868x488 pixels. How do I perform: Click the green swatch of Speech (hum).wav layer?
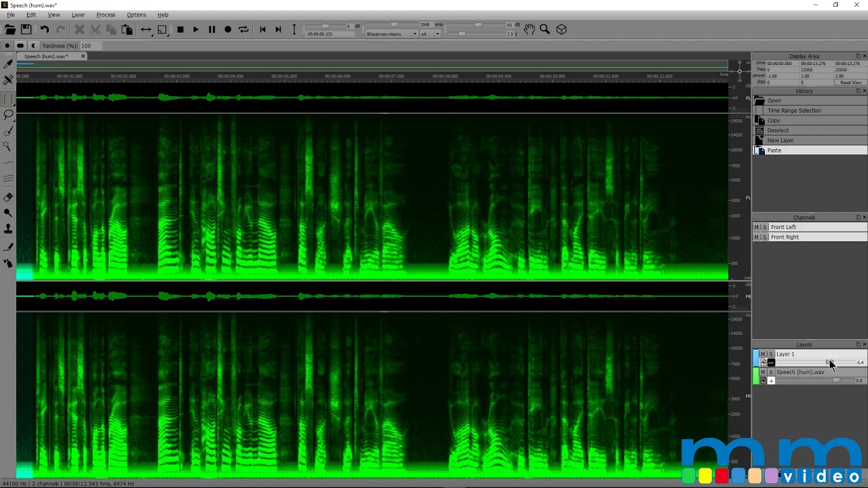(x=756, y=376)
